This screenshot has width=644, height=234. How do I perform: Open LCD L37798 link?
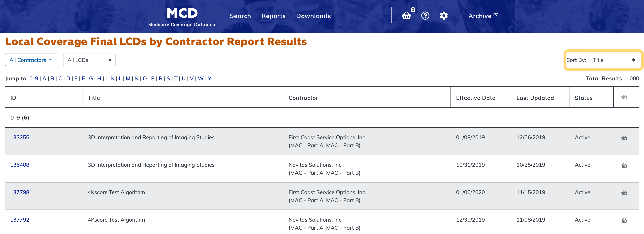point(20,192)
